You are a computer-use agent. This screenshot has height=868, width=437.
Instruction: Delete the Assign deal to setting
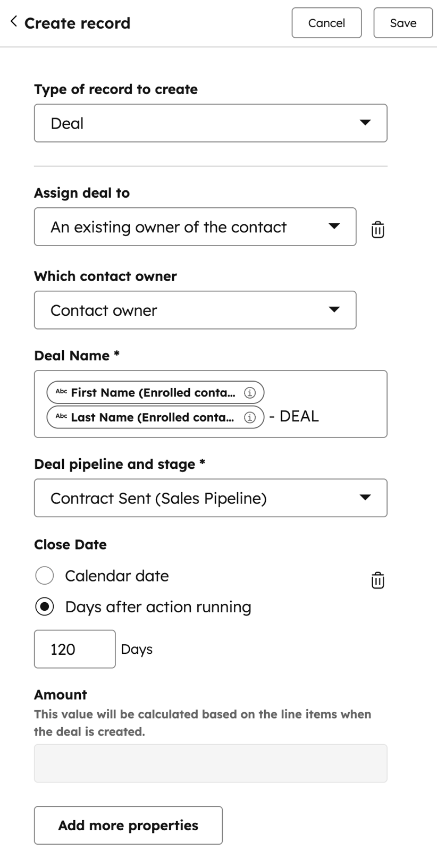pos(377,230)
